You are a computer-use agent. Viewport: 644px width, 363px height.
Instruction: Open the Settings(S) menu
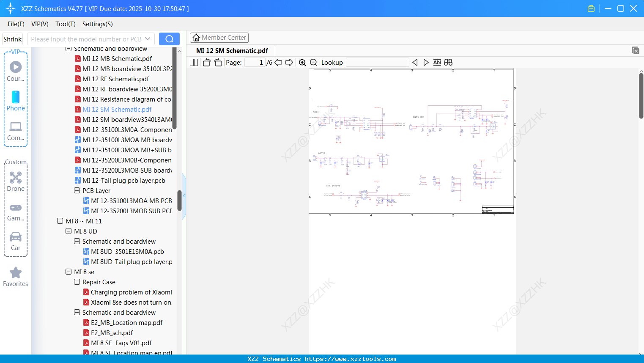point(98,24)
